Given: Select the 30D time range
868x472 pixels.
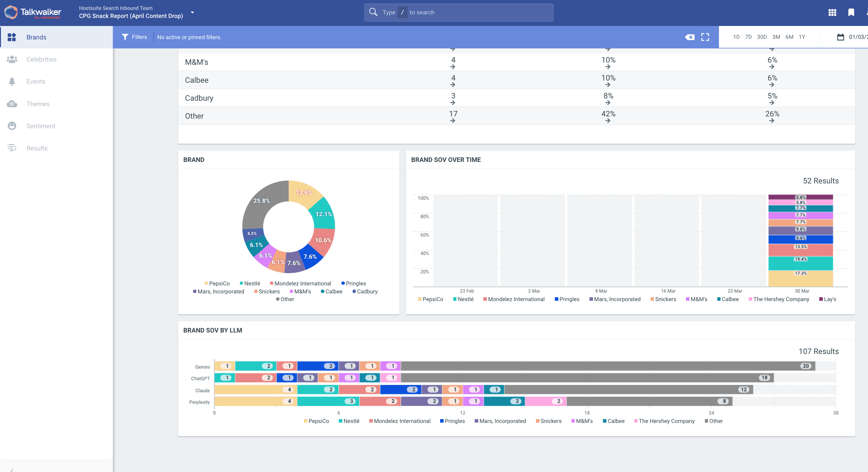Looking at the screenshot, I should [x=762, y=37].
